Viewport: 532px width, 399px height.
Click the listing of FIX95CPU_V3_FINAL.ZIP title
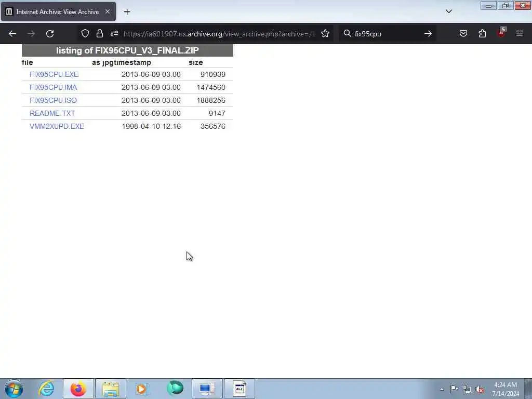(127, 50)
